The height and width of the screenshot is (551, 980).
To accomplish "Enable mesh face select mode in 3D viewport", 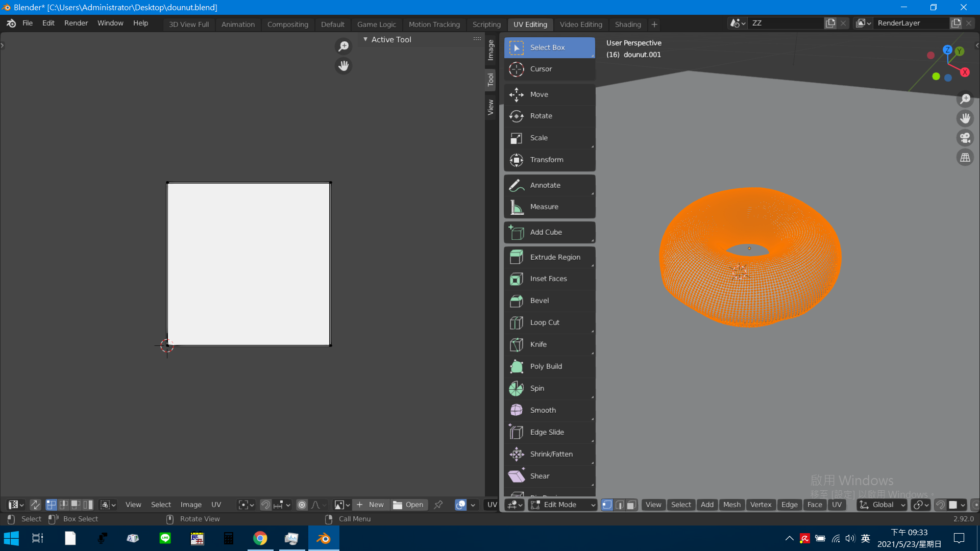I will point(631,505).
